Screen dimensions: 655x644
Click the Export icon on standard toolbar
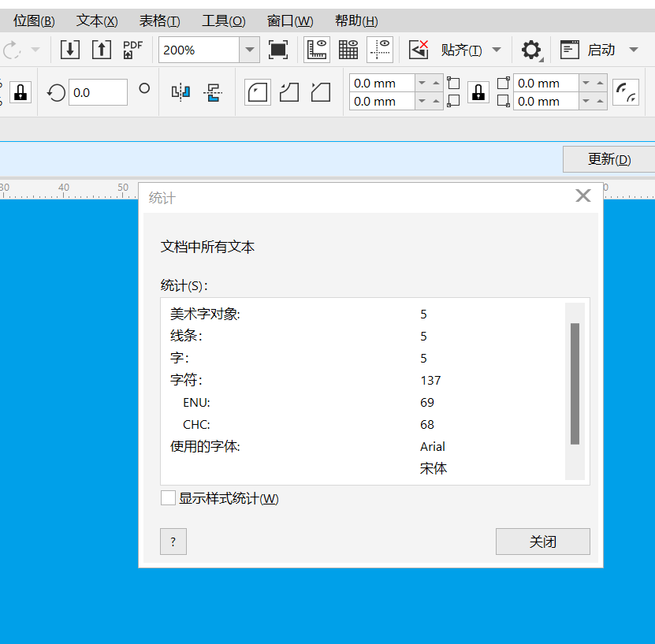coord(101,49)
